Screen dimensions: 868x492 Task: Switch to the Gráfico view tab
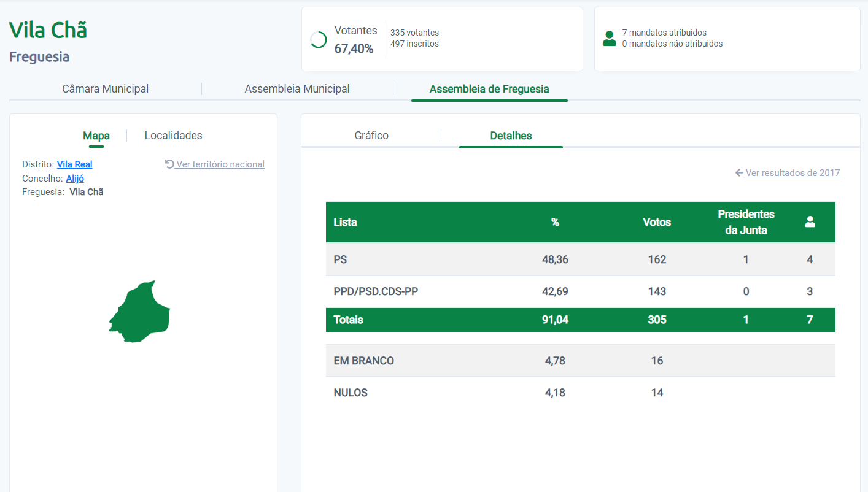coord(371,136)
